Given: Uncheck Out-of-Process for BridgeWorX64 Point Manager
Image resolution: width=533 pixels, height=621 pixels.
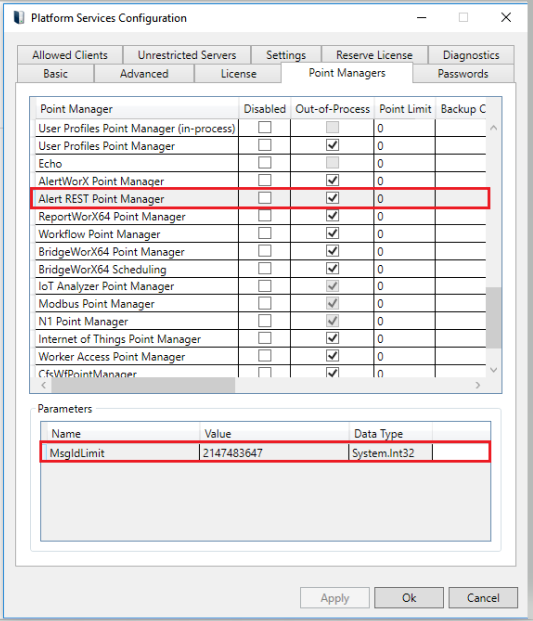Looking at the screenshot, I should [x=332, y=251].
